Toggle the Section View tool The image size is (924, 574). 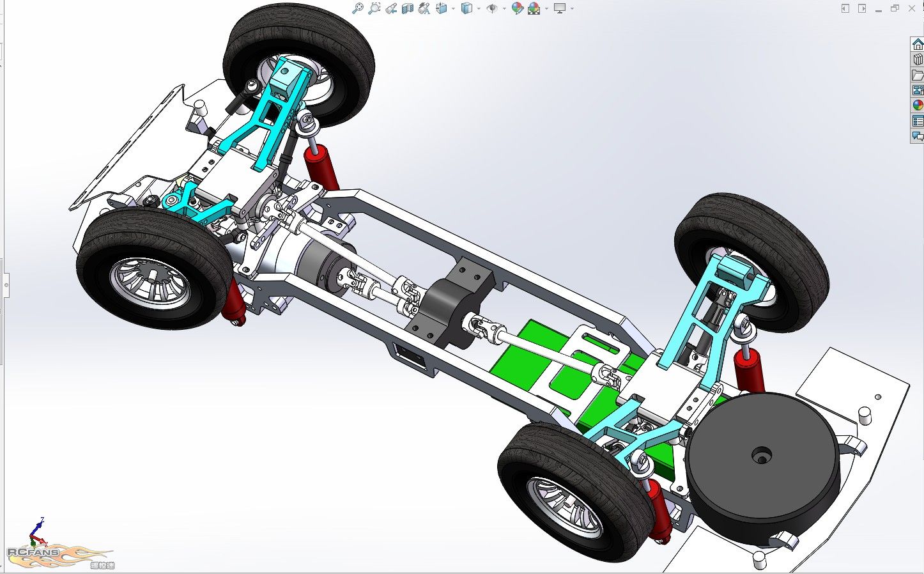point(408,8)
